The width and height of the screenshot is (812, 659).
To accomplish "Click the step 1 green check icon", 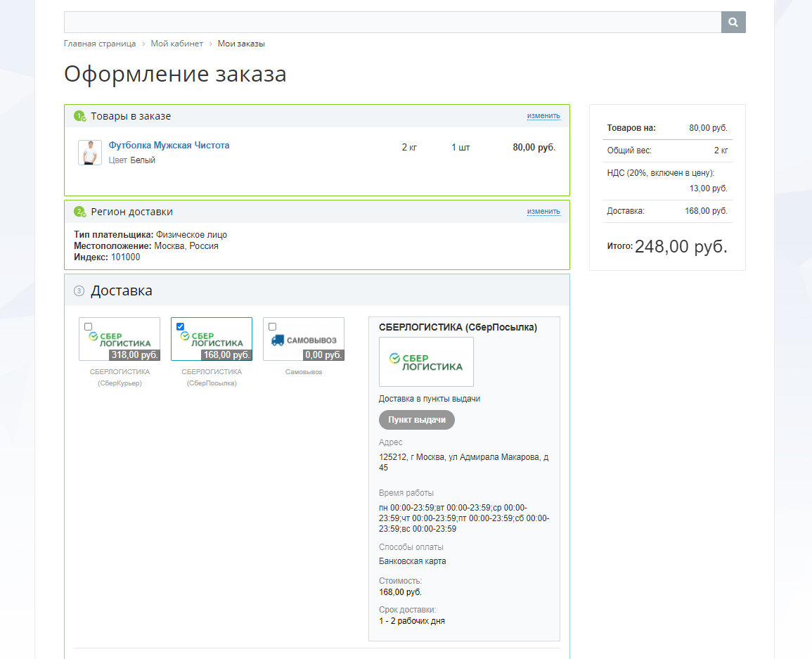I will click(79, 116).
